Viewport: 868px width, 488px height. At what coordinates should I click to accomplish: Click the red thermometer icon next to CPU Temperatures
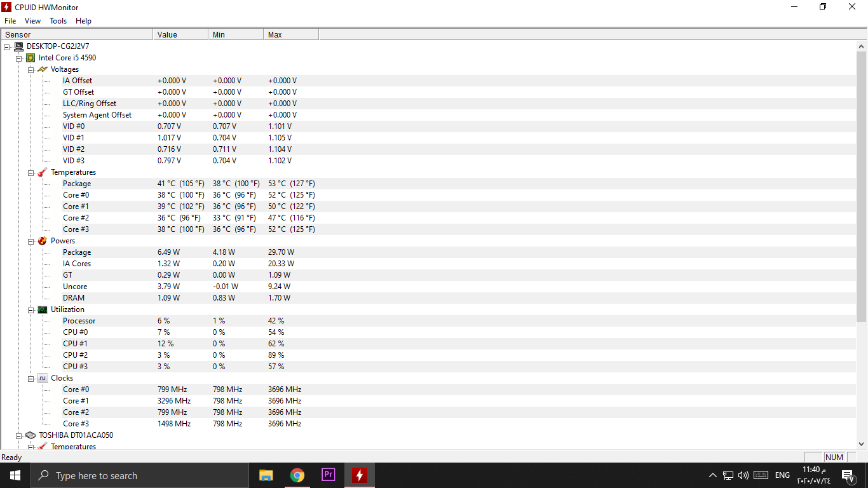[43, 172]
